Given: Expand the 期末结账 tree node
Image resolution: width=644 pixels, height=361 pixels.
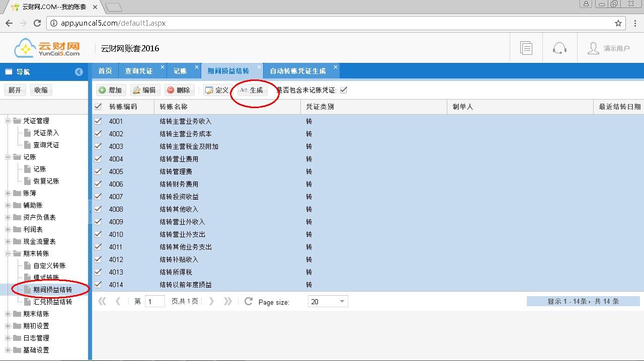Looking at the screenshot, I should tap(9, 314).
